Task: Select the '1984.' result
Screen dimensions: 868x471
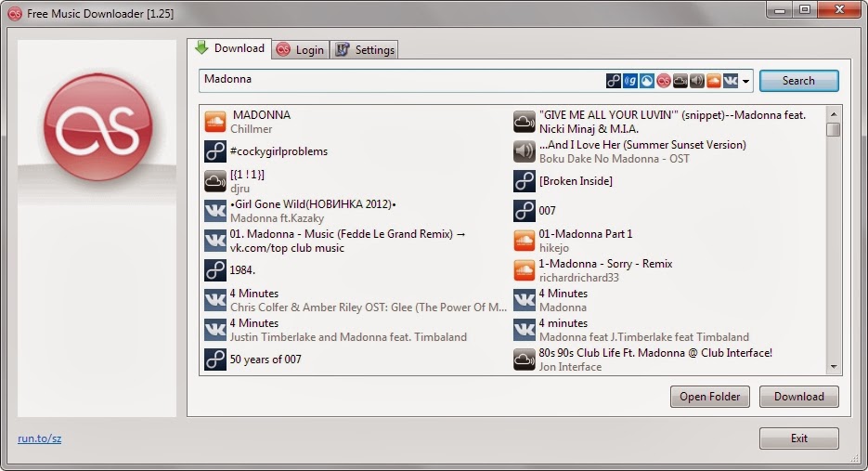Action: tap(242, 270)
